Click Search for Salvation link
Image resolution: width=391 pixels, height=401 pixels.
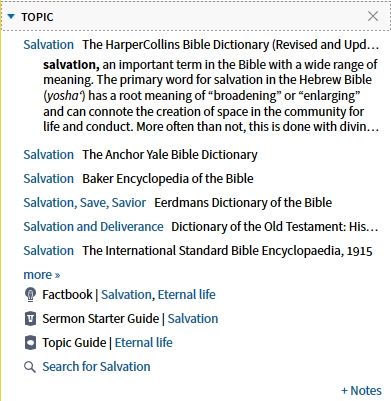click(x=96, y=367)
